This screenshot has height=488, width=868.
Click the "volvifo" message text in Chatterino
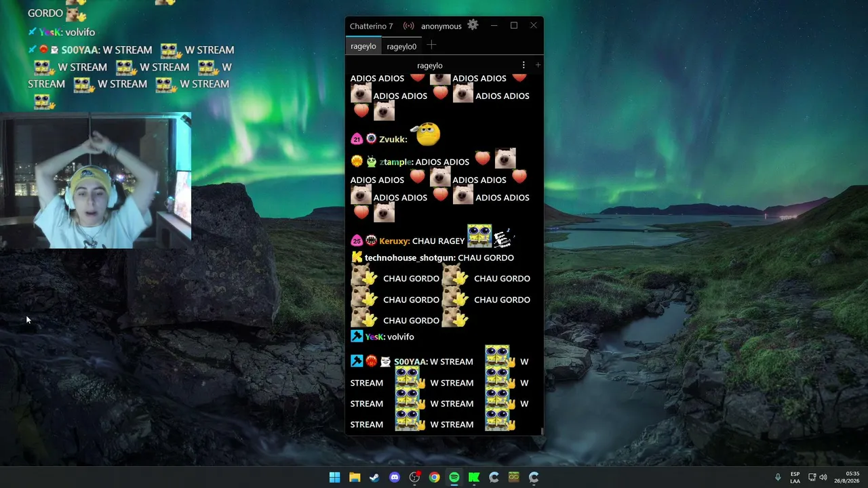pos(401,337)
